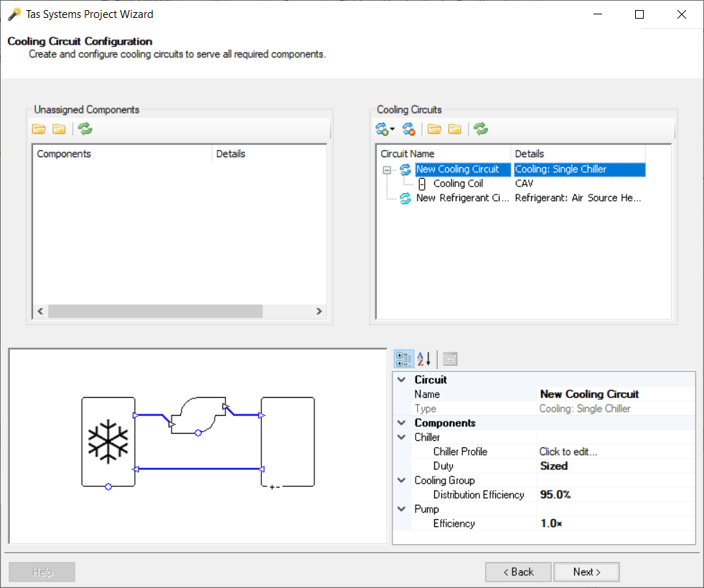This screenshot has width=704, height=588.
Task: Maximize the Tas Systems Project Wizard window
Action: point(639,14)
